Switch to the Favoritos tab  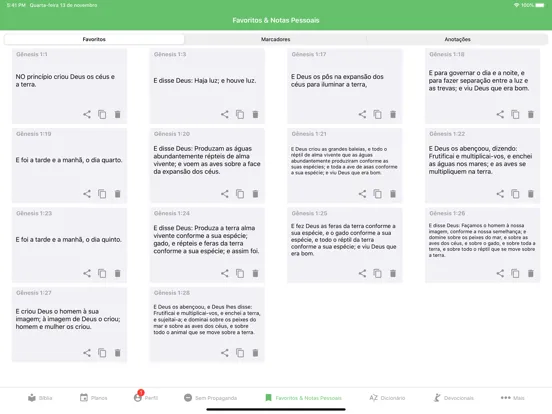coord(94,39)
